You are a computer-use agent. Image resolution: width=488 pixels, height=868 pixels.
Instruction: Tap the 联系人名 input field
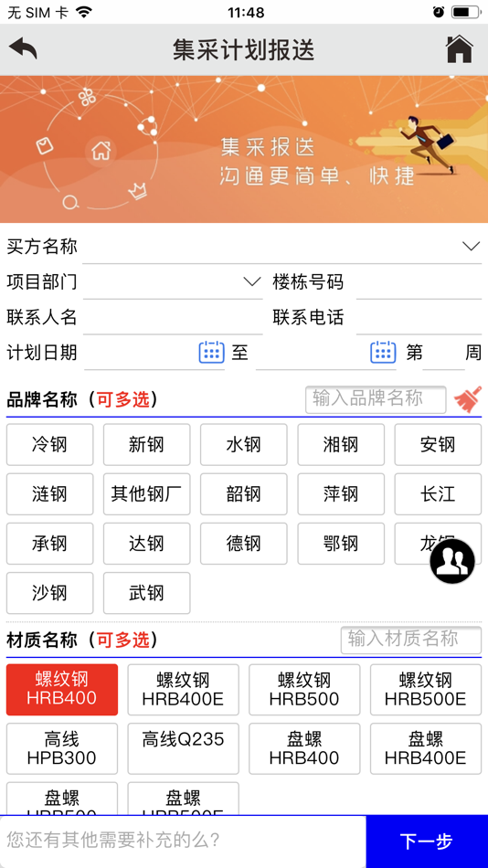[173, 318]
